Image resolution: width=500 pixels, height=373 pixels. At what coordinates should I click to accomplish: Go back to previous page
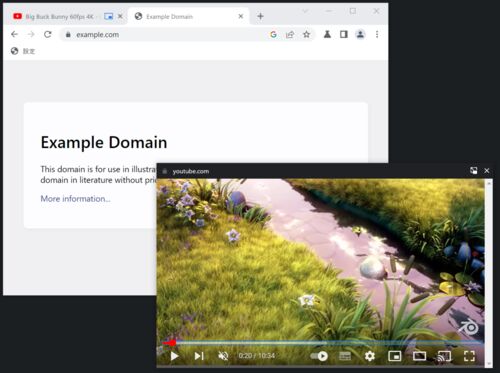click(x=14, y=34)
